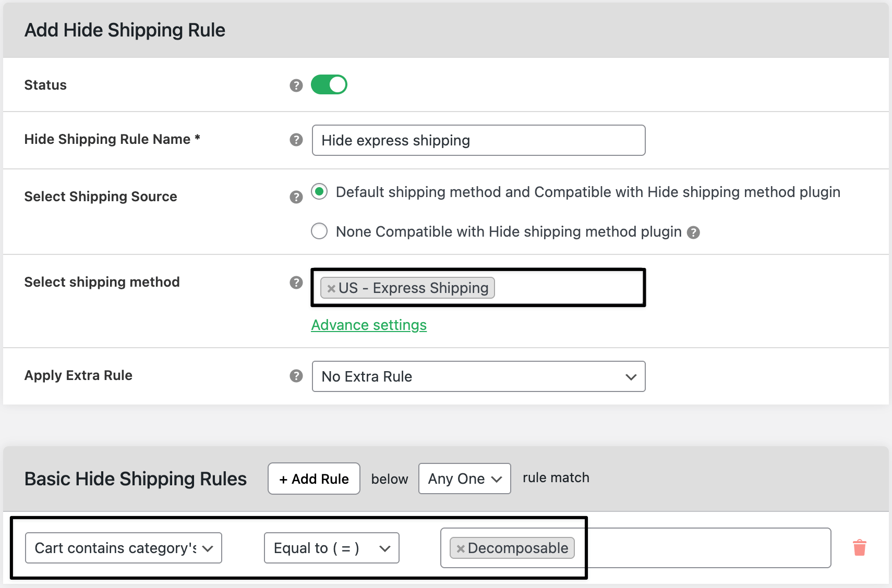Open the Advance settings link
892x588 pixels.
coord(369,325)
